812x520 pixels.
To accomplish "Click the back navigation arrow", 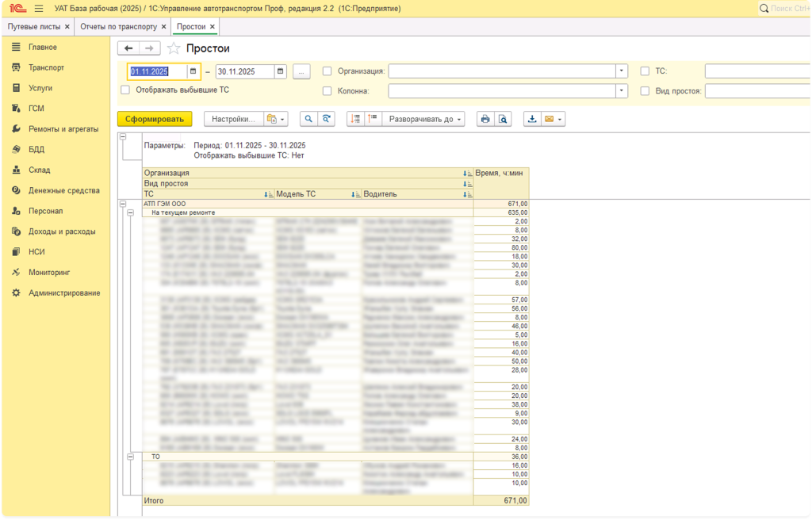I will coord(128,48).
